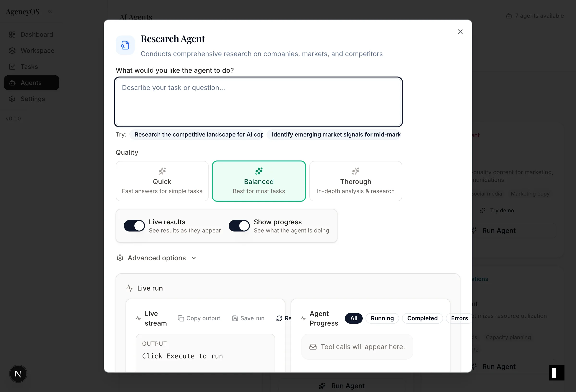Switch Agent Progress filter to Completed
The image size is (576, 392).
click(422, 318)
